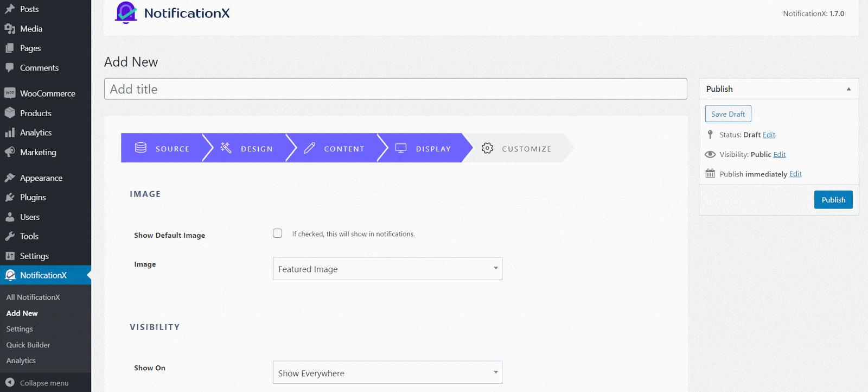
Task: Click the Posts pin icon in sidebar
Action: pyautogui.click(x=10, y=9)
